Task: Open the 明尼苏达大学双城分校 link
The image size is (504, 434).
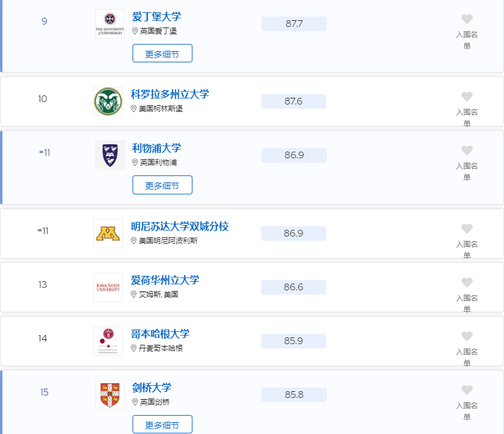Action: 180,227
